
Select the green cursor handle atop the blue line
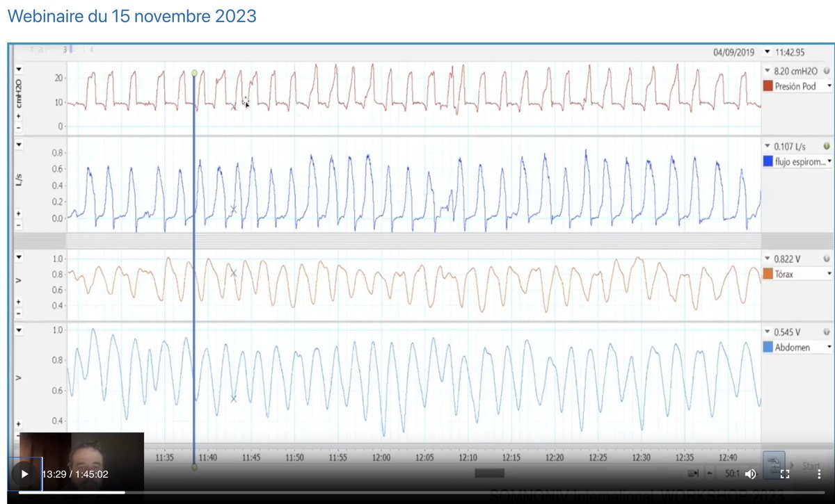pyautogui.click(x=194, y=72)
